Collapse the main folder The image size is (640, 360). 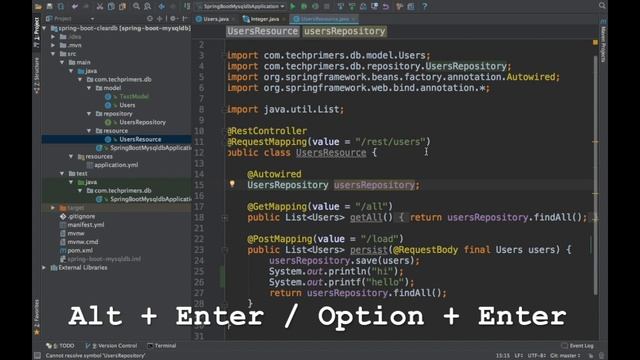(62, 62)
